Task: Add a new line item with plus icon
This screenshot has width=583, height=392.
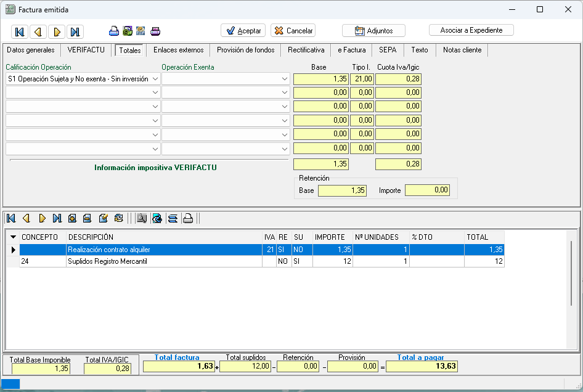Action: 72,218
